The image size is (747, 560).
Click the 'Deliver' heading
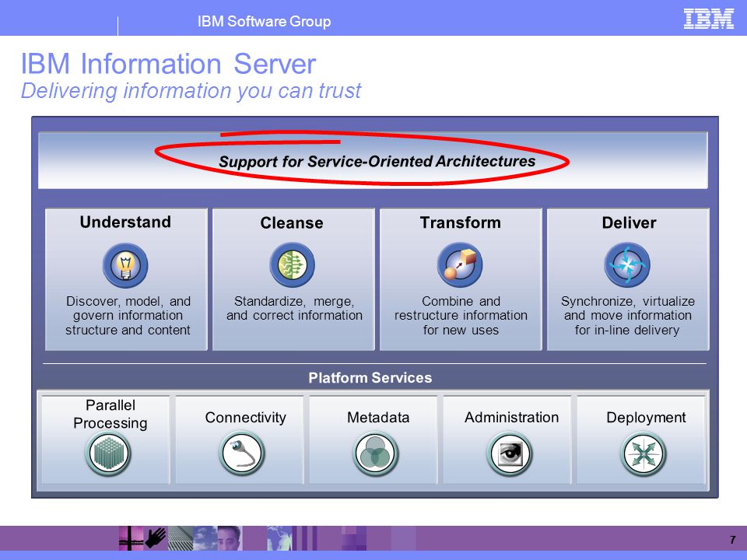pos(629,222)
